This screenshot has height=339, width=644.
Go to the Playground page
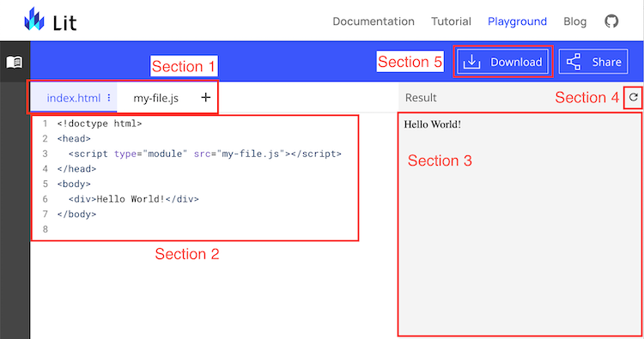tap(517, 21)
